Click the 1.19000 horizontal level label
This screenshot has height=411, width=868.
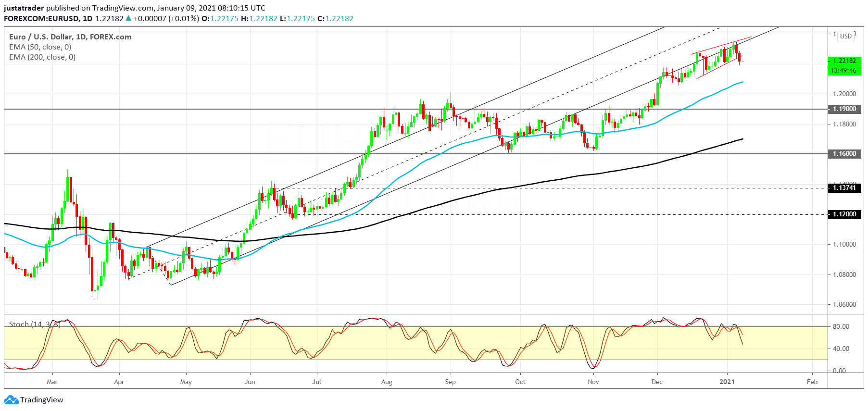844,109
